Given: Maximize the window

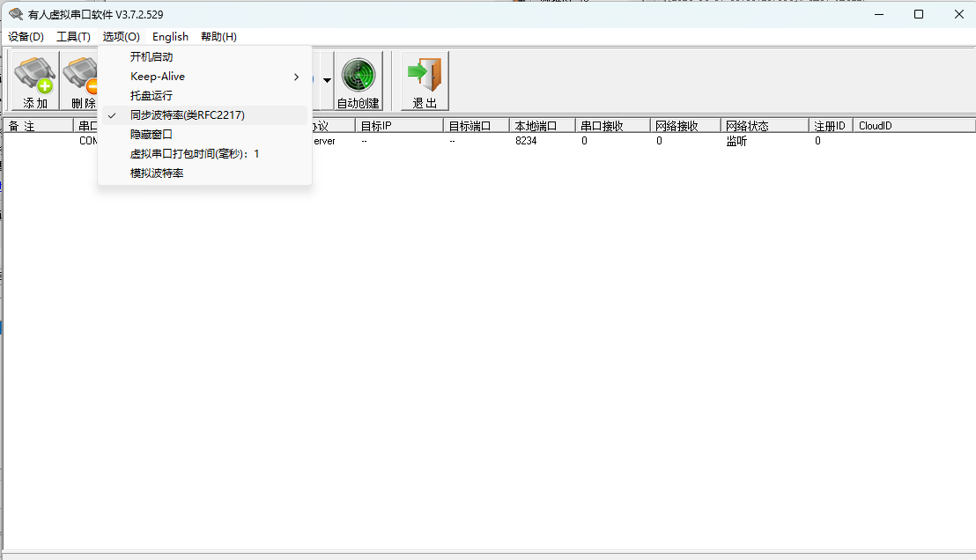Looking at the screenshot, I should point(919,14).
